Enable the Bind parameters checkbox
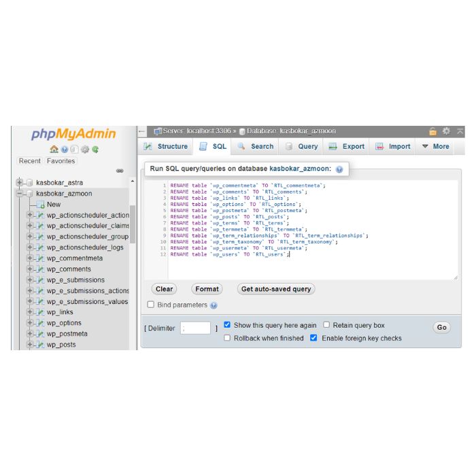 pos(151,305)
